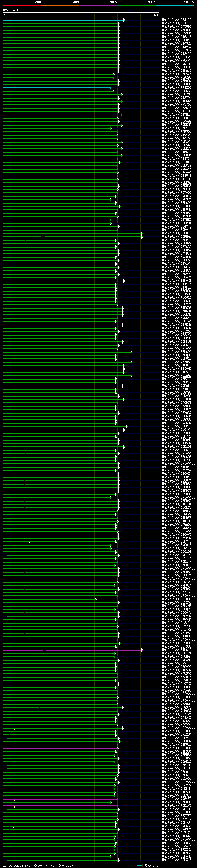Click the UniRef100_A1ZAA5 label

pyautogui.click(x=177, y=375)
